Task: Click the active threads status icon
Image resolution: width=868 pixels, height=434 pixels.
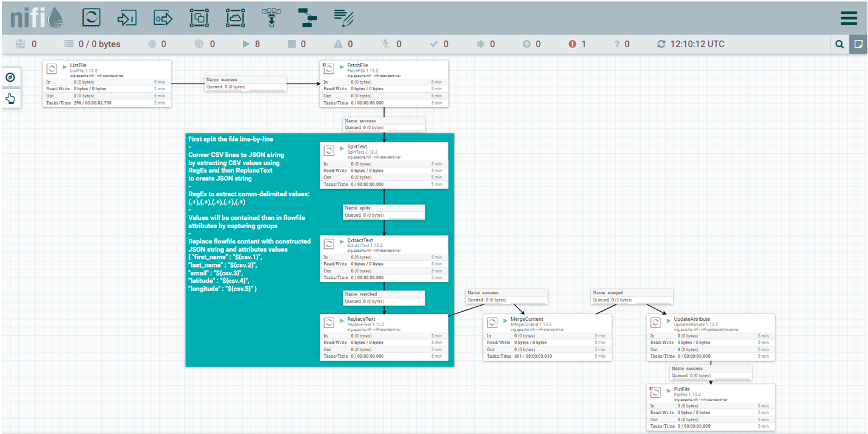Action: pos(20,44)
